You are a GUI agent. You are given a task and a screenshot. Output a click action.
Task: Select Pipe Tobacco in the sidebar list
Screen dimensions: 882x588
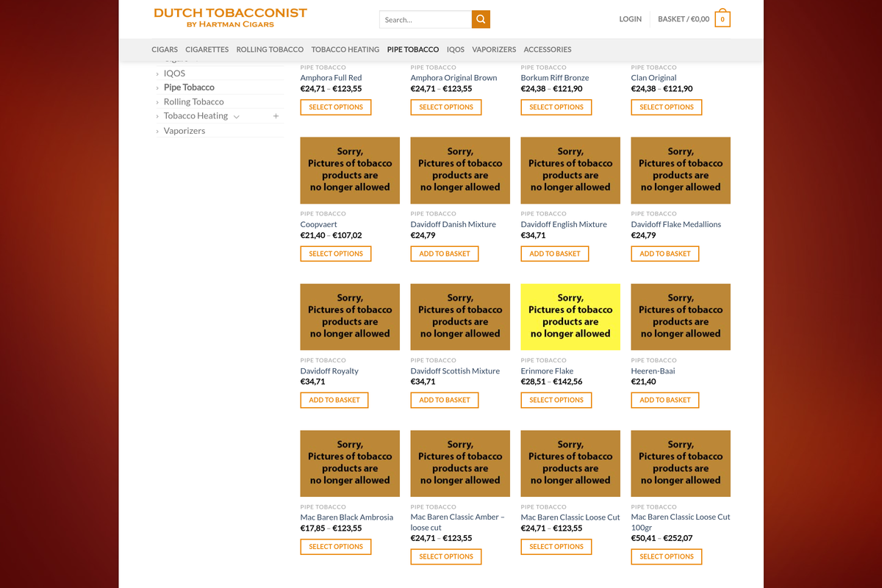coord(189,87)
